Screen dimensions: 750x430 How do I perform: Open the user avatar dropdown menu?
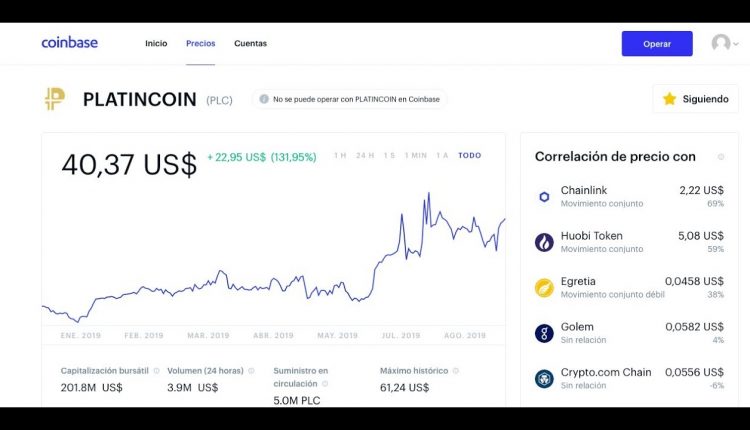tap(725, 43)
